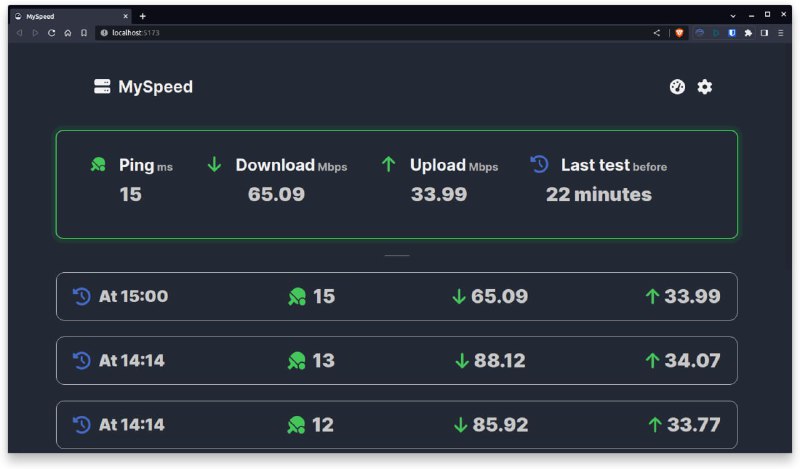This screenshot has width=800, height=469.
Task: Click the share icon in address bar
Action: point(657,33)
